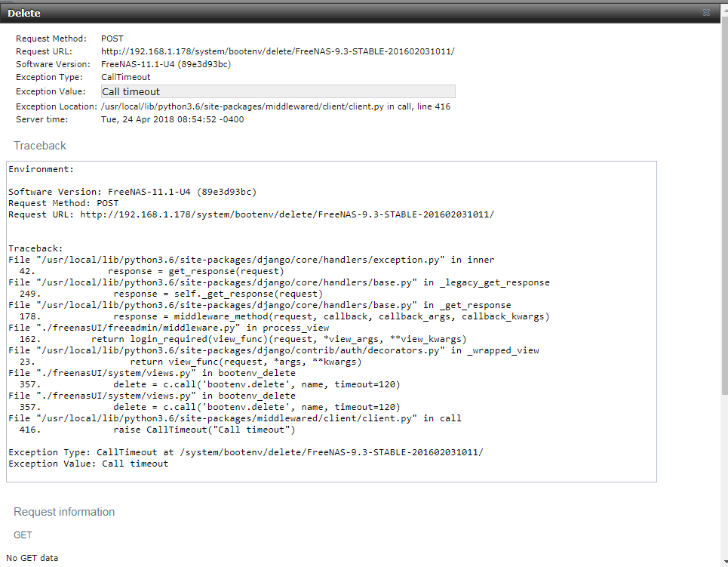Click the Exception Value text field
Image resolution: width=728 pixels, height=567 pixels.
coord(278,91)
